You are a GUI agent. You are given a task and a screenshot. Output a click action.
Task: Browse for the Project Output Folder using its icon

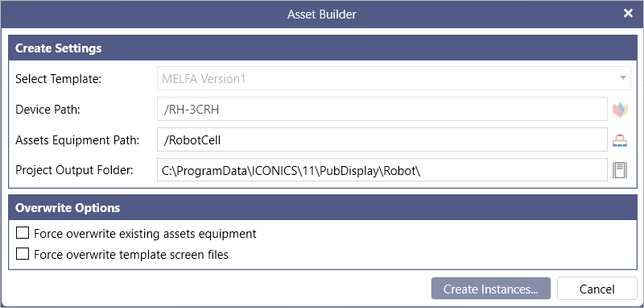pos(620,170)
